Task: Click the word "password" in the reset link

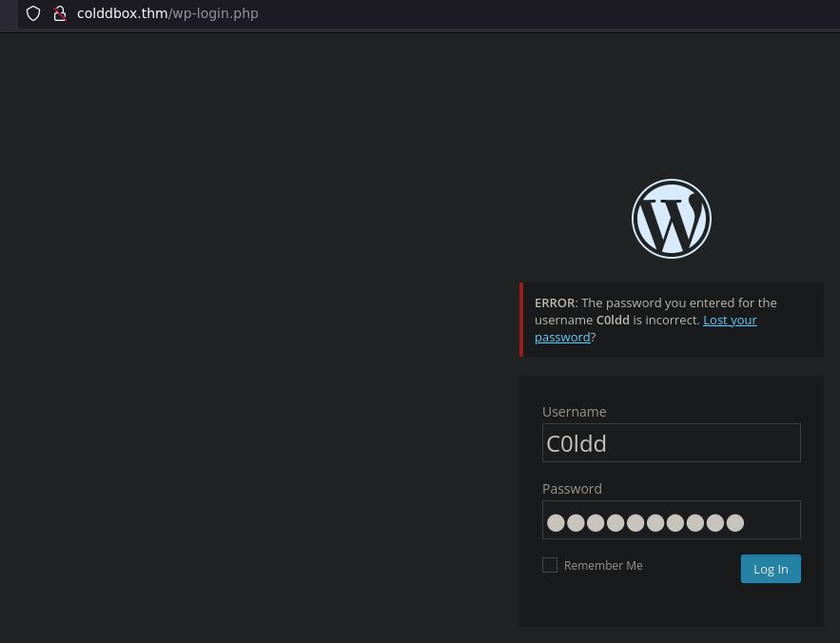Action: pyautogui.click(x=562, y=338)
